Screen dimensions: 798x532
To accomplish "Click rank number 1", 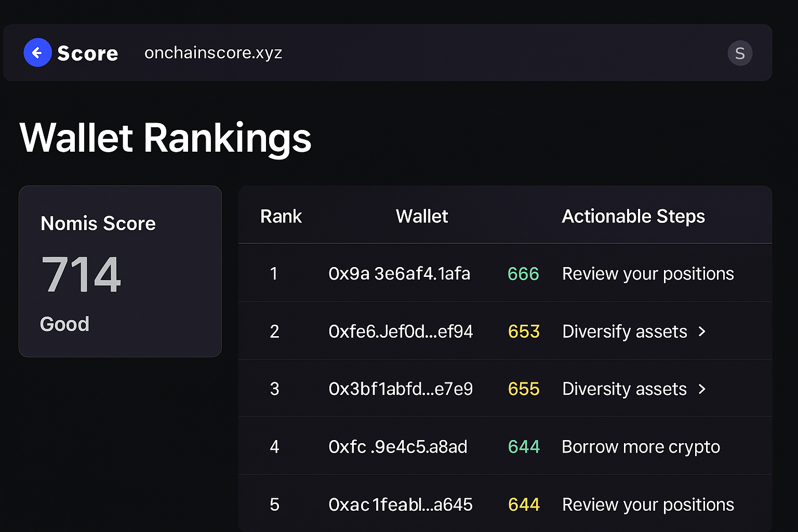I will (274, 274).
